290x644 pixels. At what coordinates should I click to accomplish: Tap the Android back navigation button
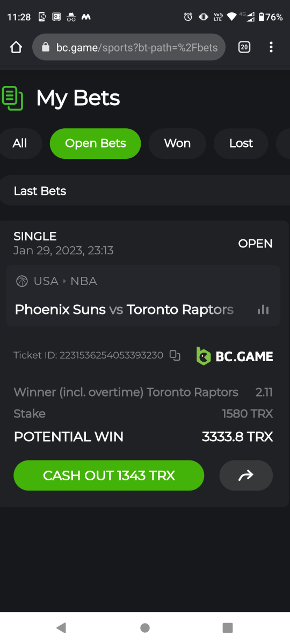coord(61,628)
